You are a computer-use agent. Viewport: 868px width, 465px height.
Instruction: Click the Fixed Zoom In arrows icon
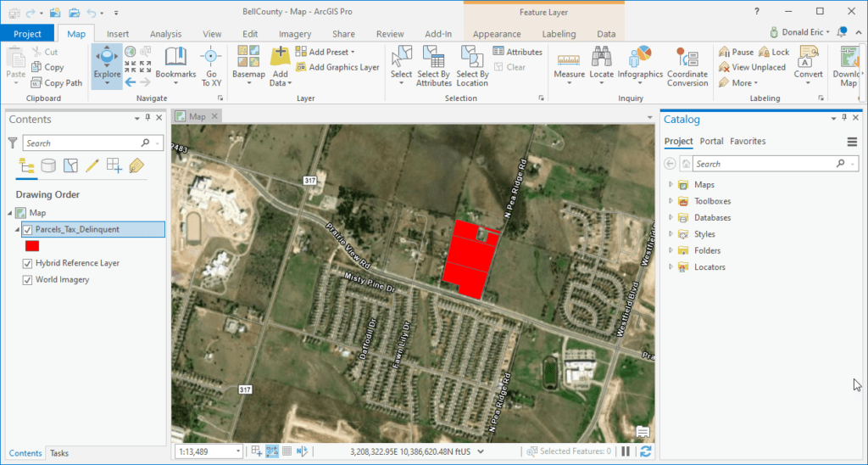(x=130, y=67)
